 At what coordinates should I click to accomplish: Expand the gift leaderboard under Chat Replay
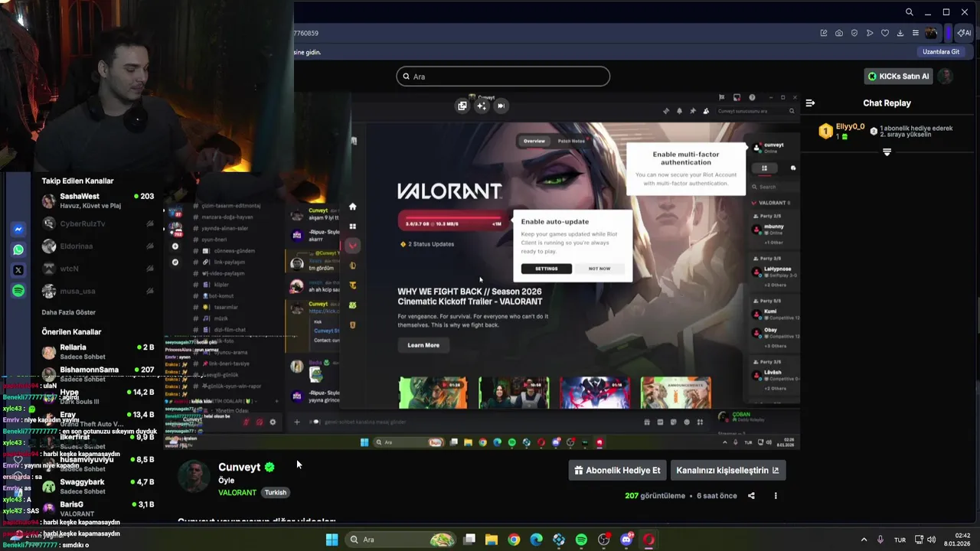(887, 152)
